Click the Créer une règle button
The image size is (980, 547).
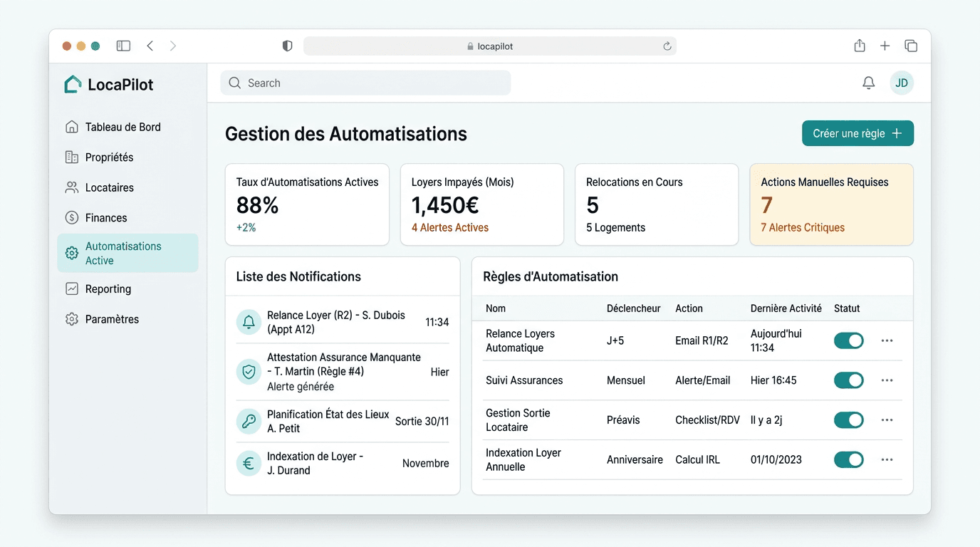point(857,133)
